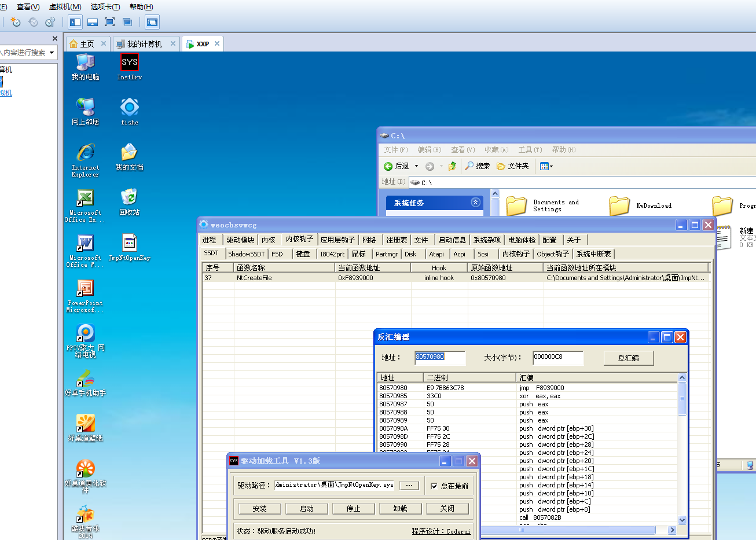Image resolution: width=756 pixels, height=540 pixels.
Task: Click the 停止 stop button in driver loader
Action: click(354, 509)
